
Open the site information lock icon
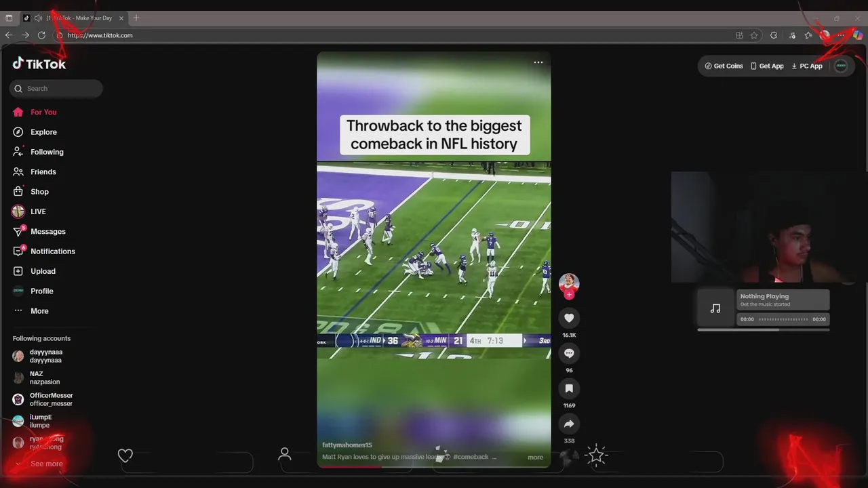point(60,35)
